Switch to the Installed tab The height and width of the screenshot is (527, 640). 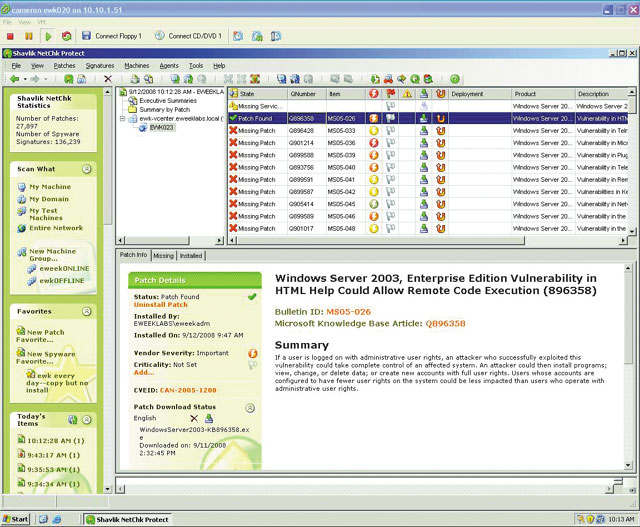[191, 256]
